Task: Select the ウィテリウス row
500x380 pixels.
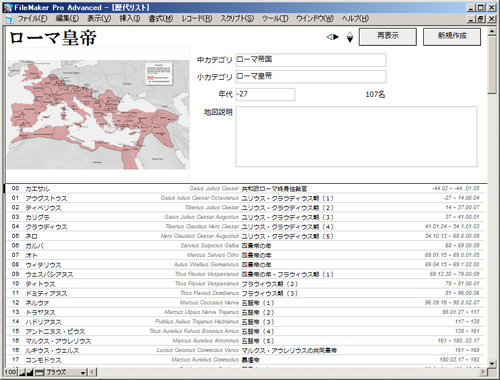Action: pos(246,265)
